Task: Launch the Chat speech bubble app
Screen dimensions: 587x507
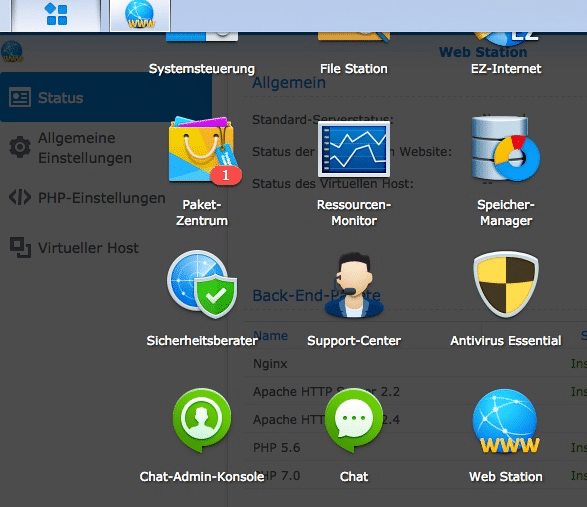Action: [354, 420]
